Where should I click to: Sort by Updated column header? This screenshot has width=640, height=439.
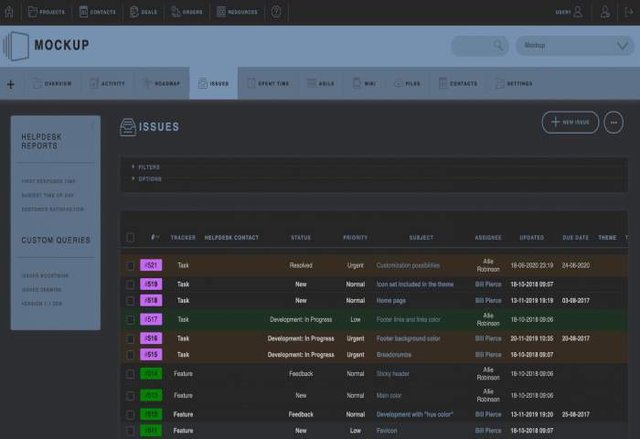531,237
